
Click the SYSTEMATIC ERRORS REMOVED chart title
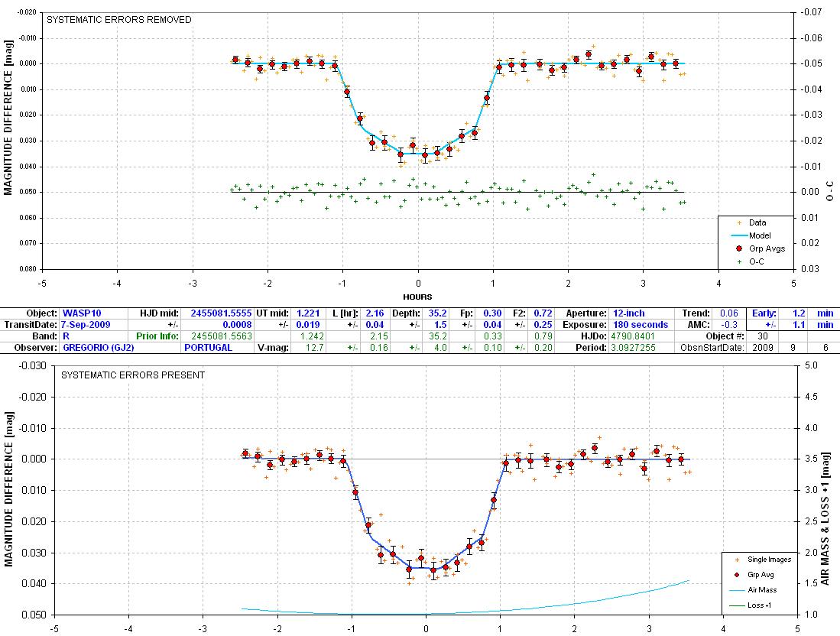point(119,20)
